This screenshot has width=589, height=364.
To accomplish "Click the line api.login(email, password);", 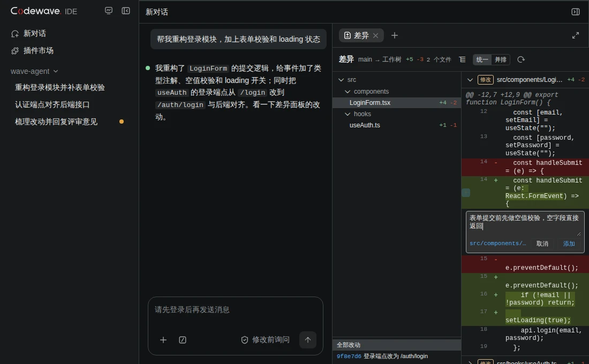I will 543,334.
